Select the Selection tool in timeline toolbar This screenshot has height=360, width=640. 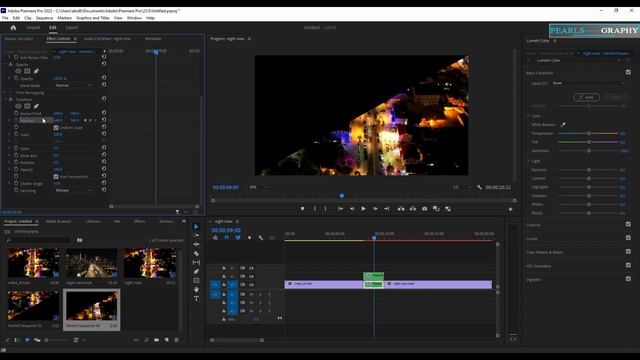point(196,227)
